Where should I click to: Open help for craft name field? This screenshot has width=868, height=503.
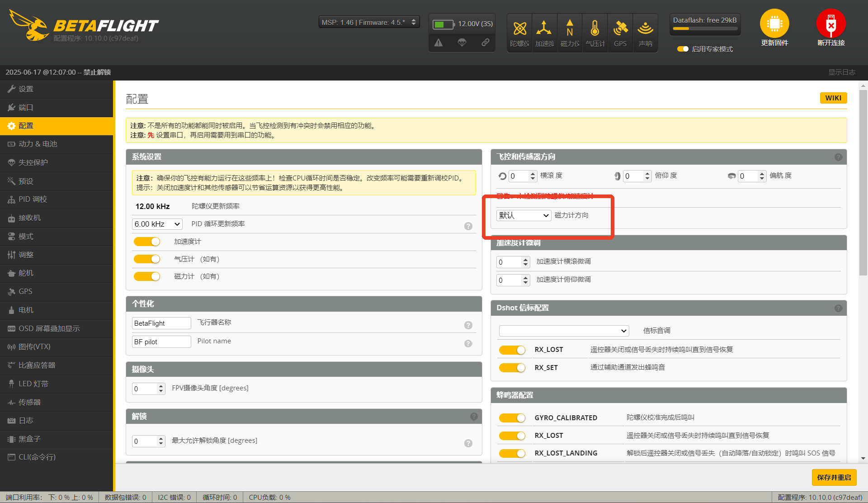[x=468, y=325]
